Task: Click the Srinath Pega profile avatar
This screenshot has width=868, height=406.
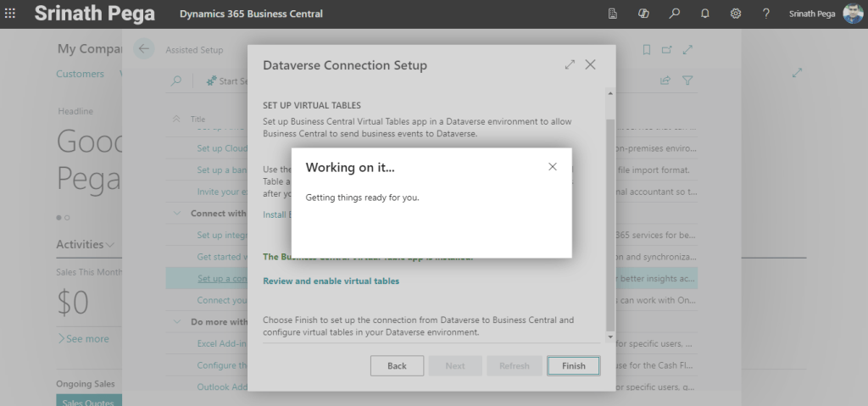Action: [x=853, y=14]
